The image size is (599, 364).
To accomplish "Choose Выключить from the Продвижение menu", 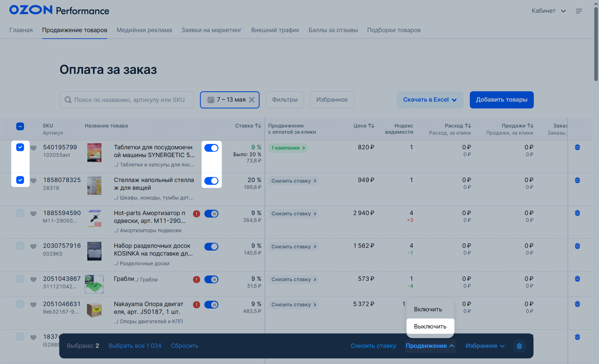I will [430, 327].
